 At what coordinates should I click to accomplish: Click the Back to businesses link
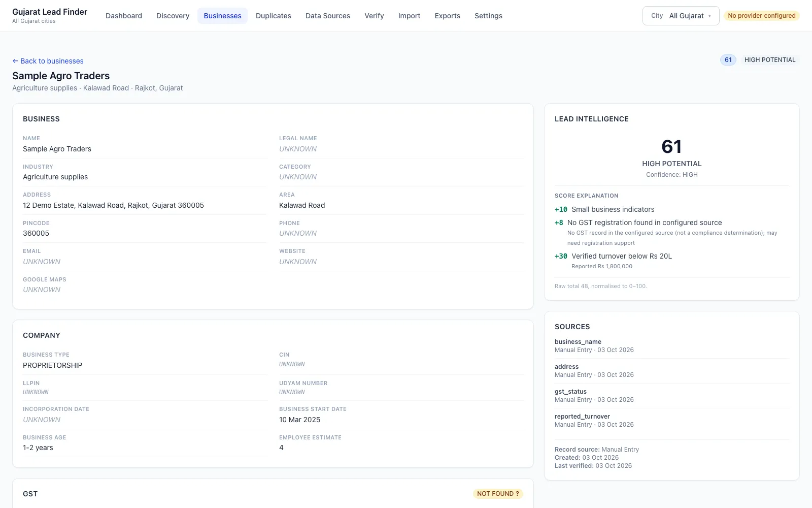click(48, 61)
